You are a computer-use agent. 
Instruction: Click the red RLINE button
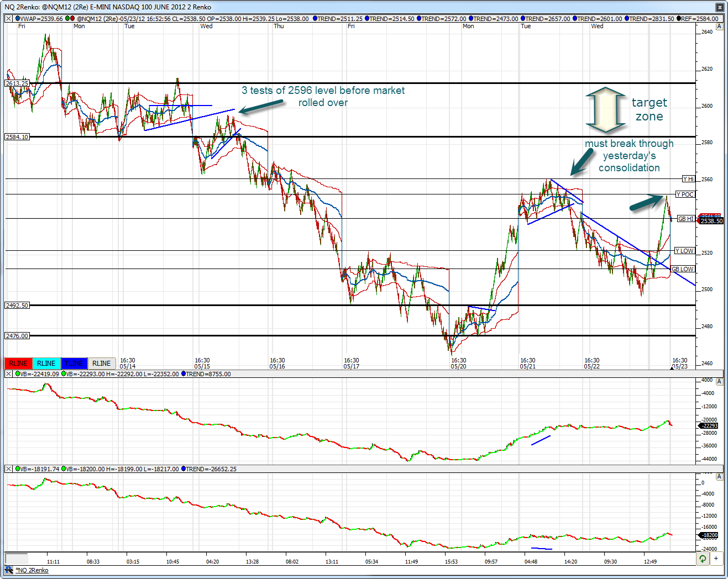[x=18, y=364]
